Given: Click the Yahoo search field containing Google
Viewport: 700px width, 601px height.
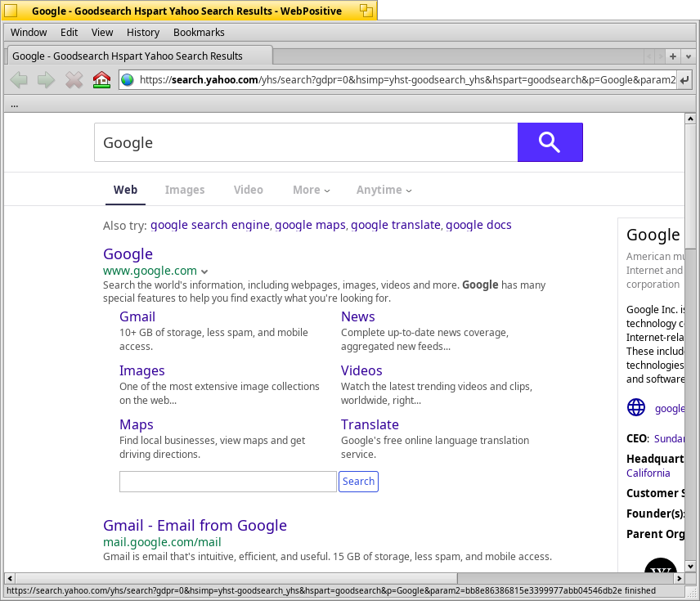Looking at the screenshot, I should pyautogui.click(x=306, y=142).
